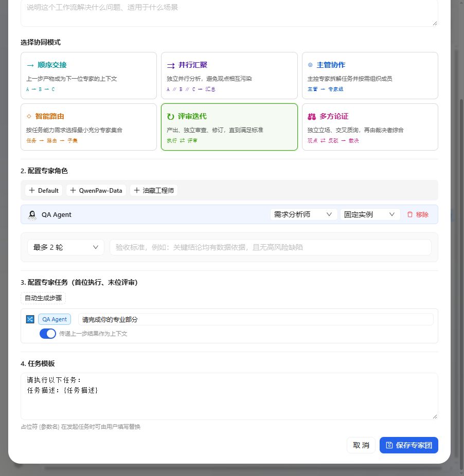Click the "主管 → 专家组" flow text
Screen dimensions: 464x476
326,89
